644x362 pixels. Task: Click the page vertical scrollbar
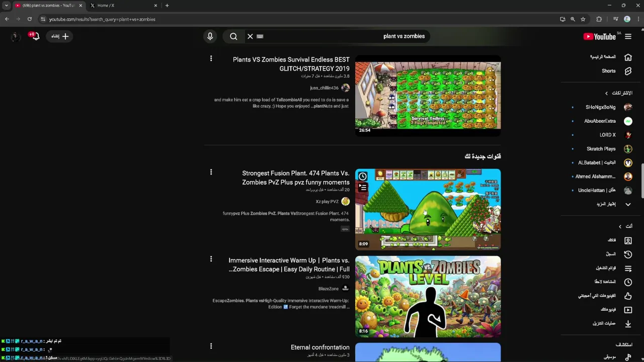tap(642, 181)
